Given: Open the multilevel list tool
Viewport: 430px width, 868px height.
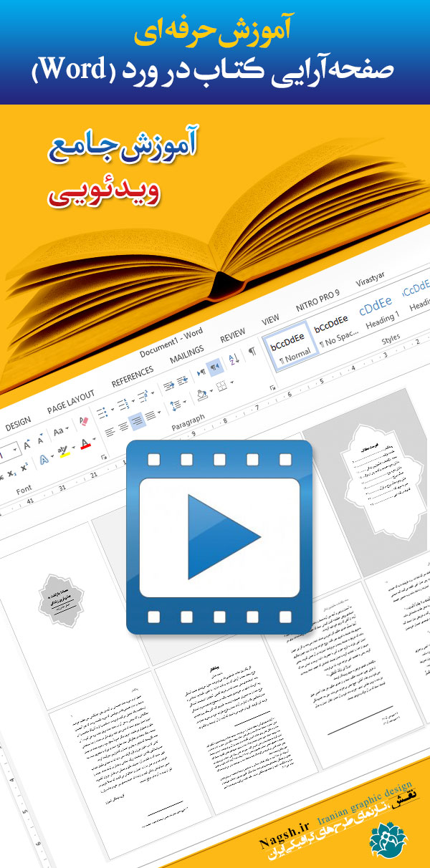Looking at the screenshot, I should (143, 396).
